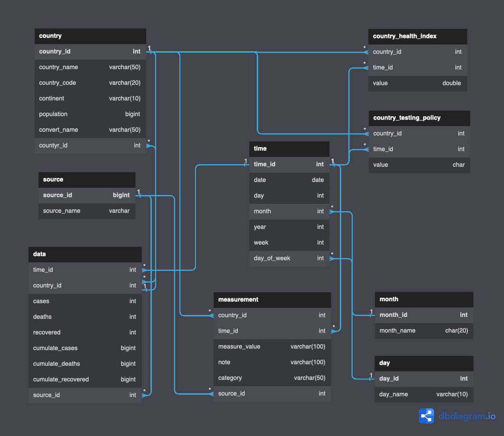Click the week int row

pos(289,243)
